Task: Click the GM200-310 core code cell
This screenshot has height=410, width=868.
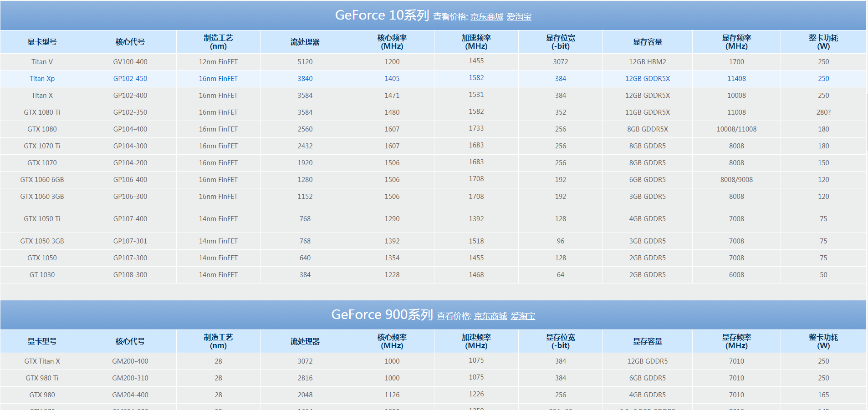Action: point(130,378)
